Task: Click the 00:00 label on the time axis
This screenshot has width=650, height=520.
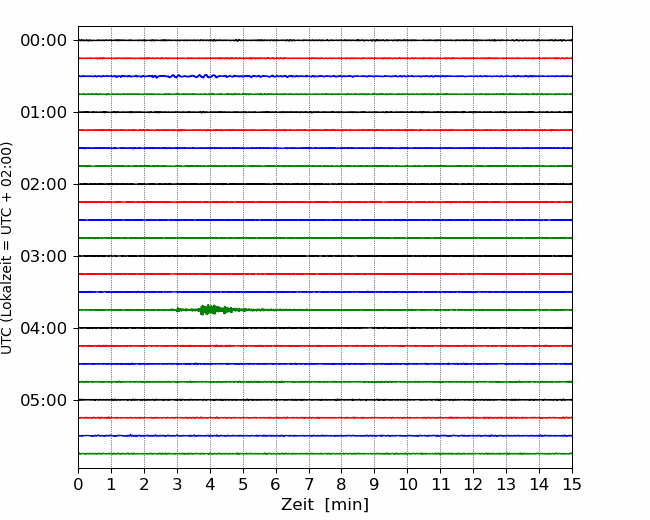Action: pos(44,41)
